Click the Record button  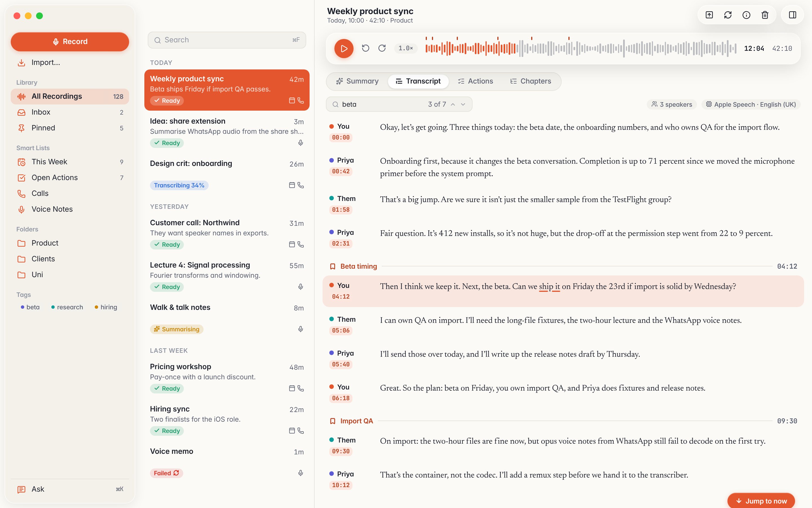[x=70, y=42]
